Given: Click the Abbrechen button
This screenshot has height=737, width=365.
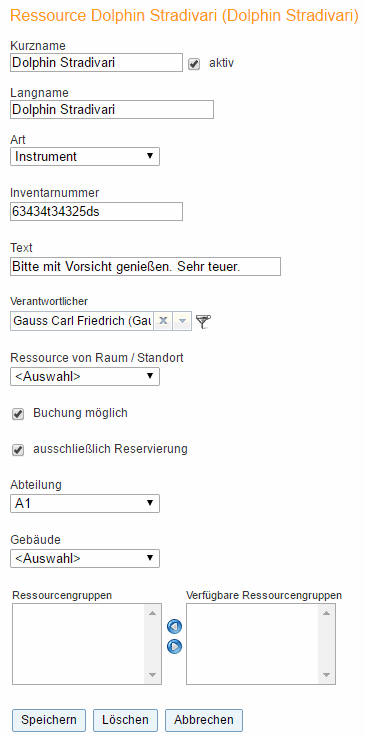Looking at the screenshot, I should tap(204, 720).
